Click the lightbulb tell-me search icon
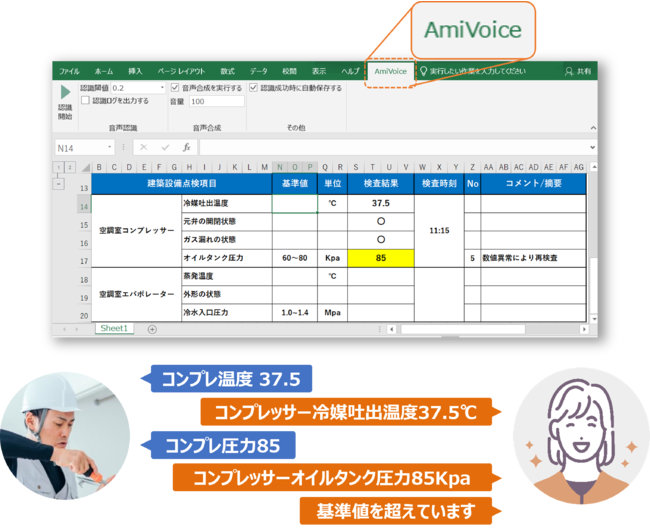Viewport: 650px width, 532px height. (423, 72)
